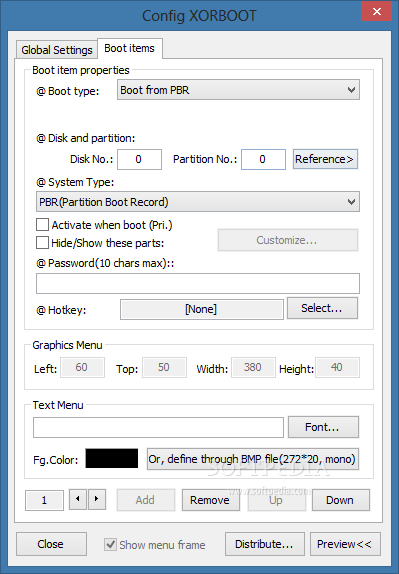Image resolution: width=399 pixels, height=574 pixels.
Task: Toggle Hide/Show these parts checkbox
Action: click(42, 243)
